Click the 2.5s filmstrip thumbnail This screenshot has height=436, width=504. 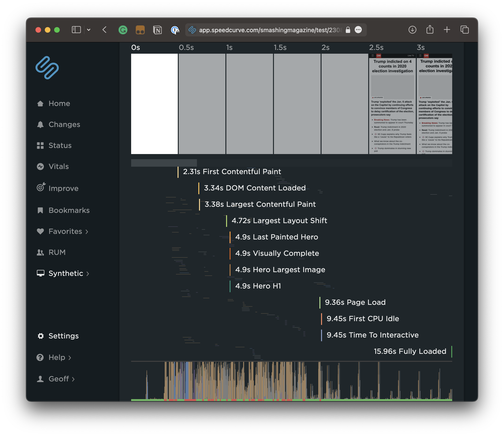point(392,104)
